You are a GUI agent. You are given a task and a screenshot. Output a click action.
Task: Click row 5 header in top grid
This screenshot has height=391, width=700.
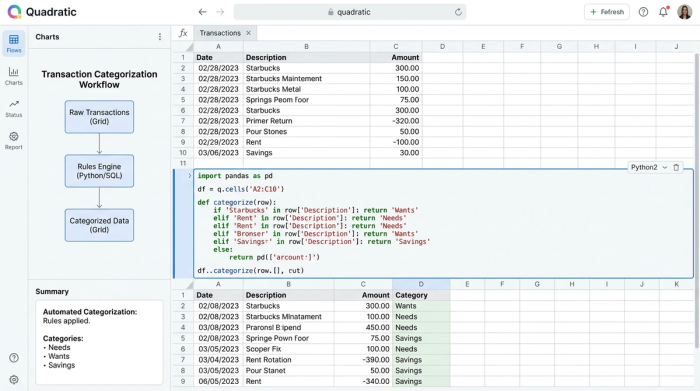click(x=183, y=100)
